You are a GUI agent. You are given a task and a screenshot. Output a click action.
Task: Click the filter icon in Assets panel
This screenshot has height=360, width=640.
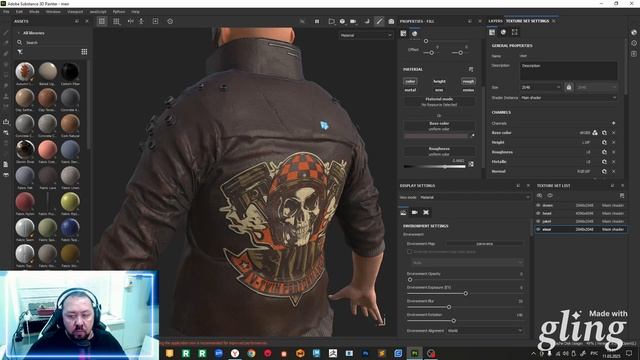click(20, 52)
